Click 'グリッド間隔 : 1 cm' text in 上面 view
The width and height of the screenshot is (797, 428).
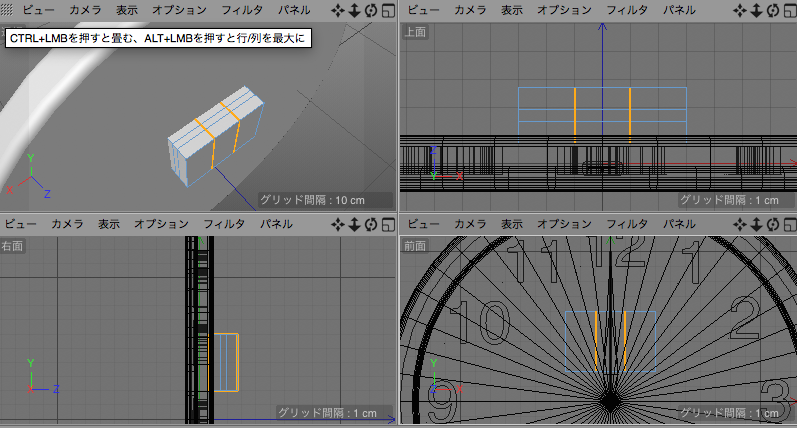729,200
